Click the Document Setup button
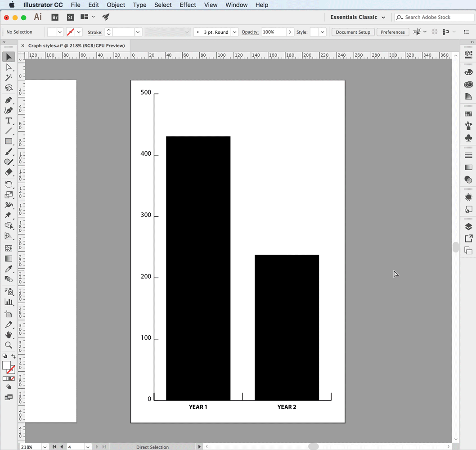Screen dimensions: 476x450 (354, 32)
